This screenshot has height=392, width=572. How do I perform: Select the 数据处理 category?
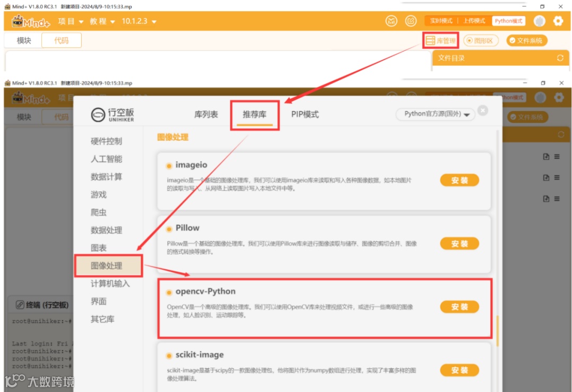pos(106,231)
